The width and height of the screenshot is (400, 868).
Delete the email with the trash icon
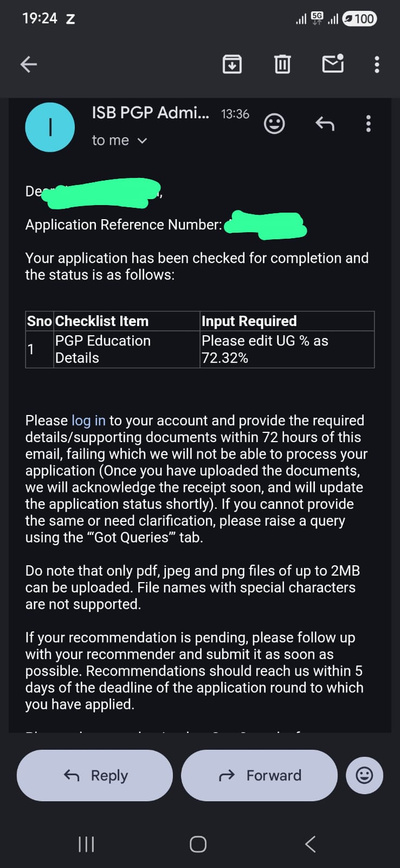tap(282, 64)
